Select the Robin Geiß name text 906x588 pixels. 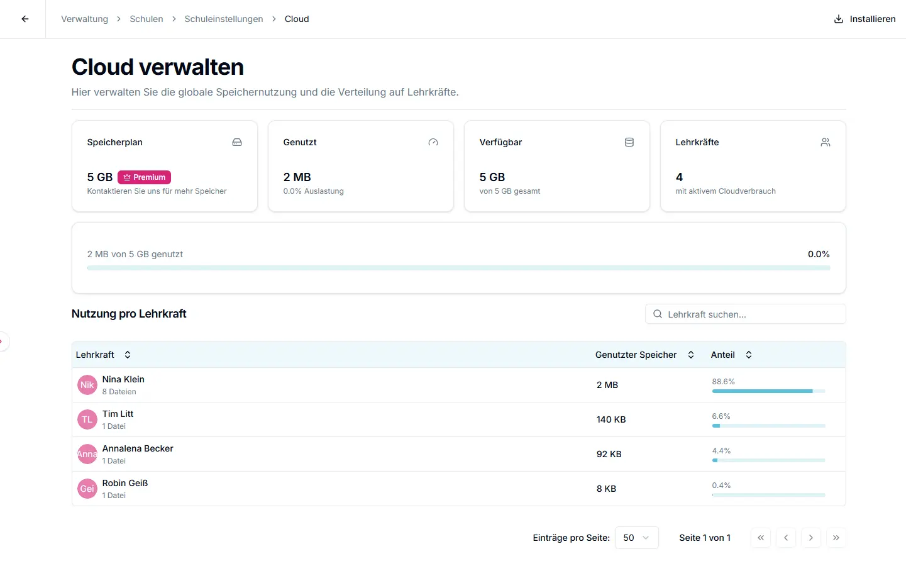[x=125, y=483]
